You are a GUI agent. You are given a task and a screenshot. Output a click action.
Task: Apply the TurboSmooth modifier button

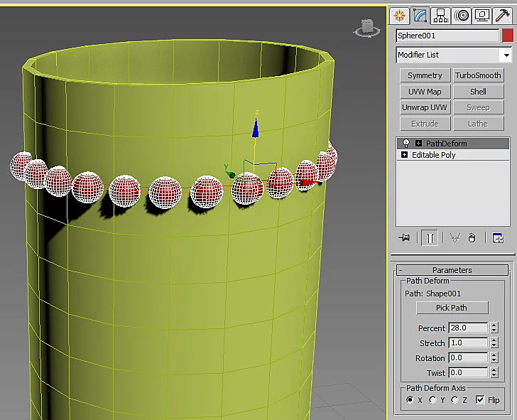tap(478, 75)
